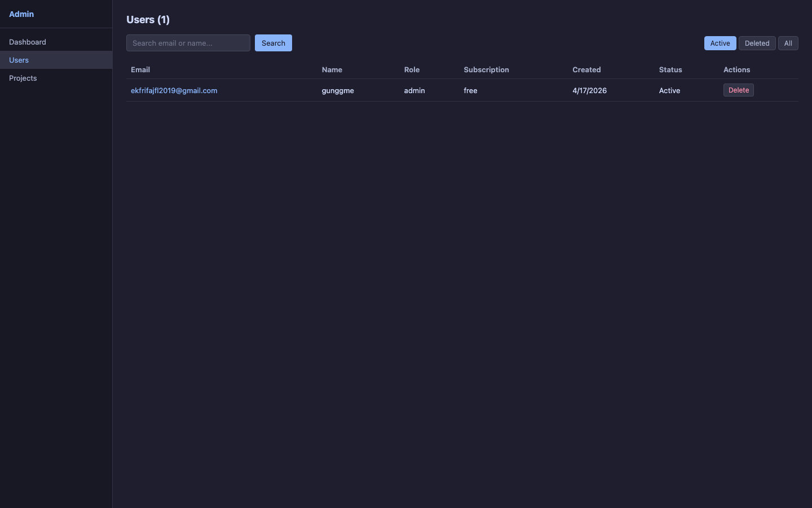Go to the Projects section

(23, 78)
